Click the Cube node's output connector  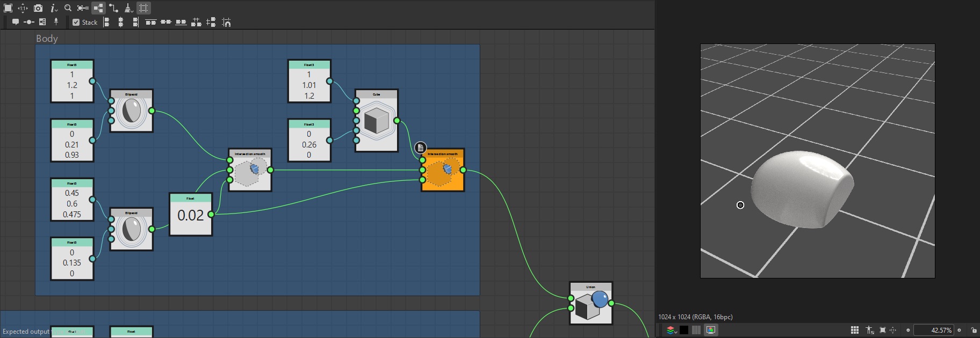click(397, 121)
